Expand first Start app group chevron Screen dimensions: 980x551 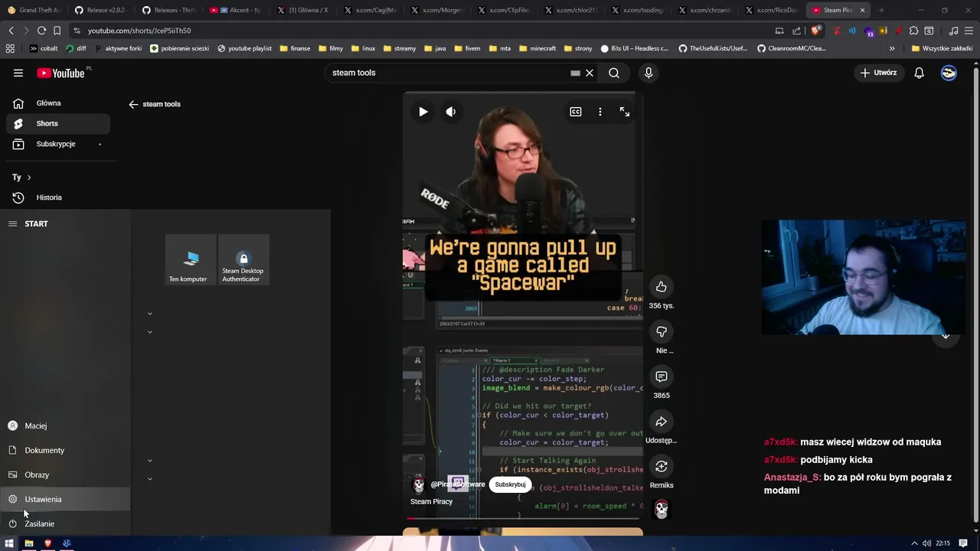coord(150,313)
